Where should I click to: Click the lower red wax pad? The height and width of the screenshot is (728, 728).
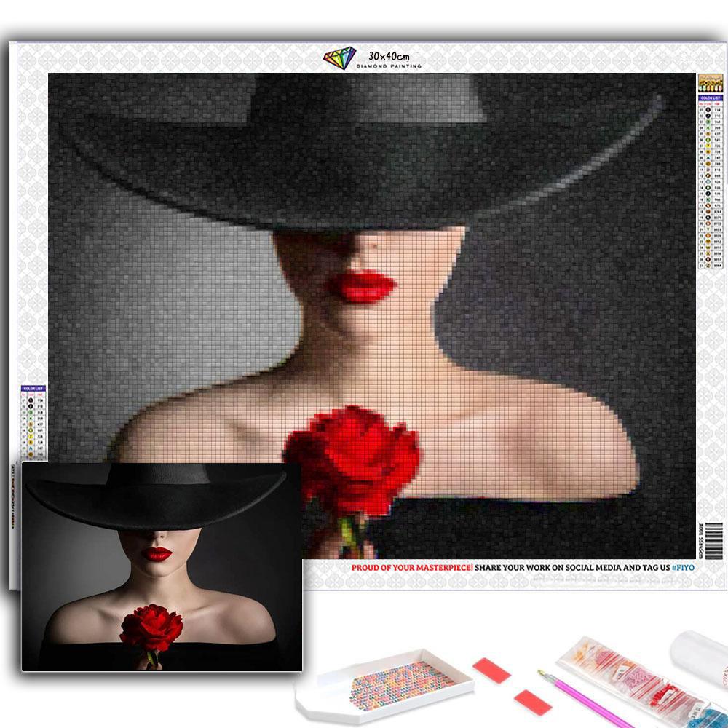(533, 703)
